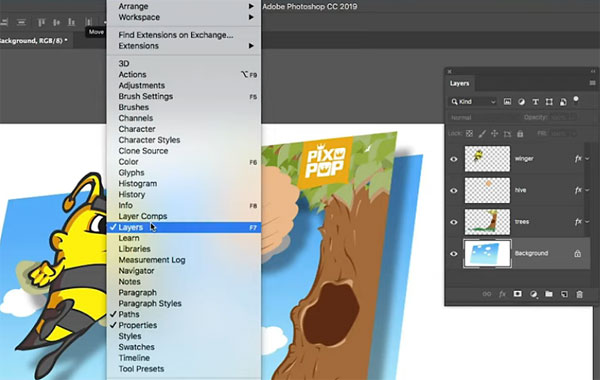Image resolution: width=600 pixels, height=380 pixels.
Task: Click the create new layer icon
Action: tap(564, 294)
